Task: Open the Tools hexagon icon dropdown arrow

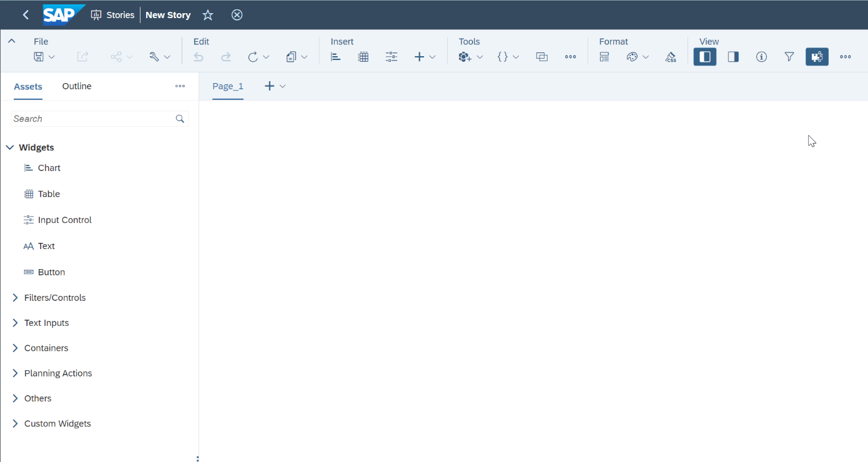Action: (x=480, y=57)
